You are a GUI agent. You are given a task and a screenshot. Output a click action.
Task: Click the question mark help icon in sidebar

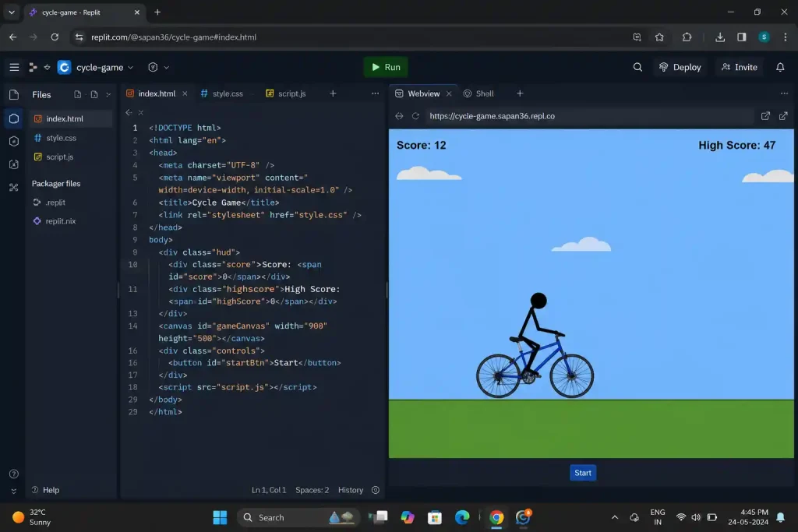14,474
